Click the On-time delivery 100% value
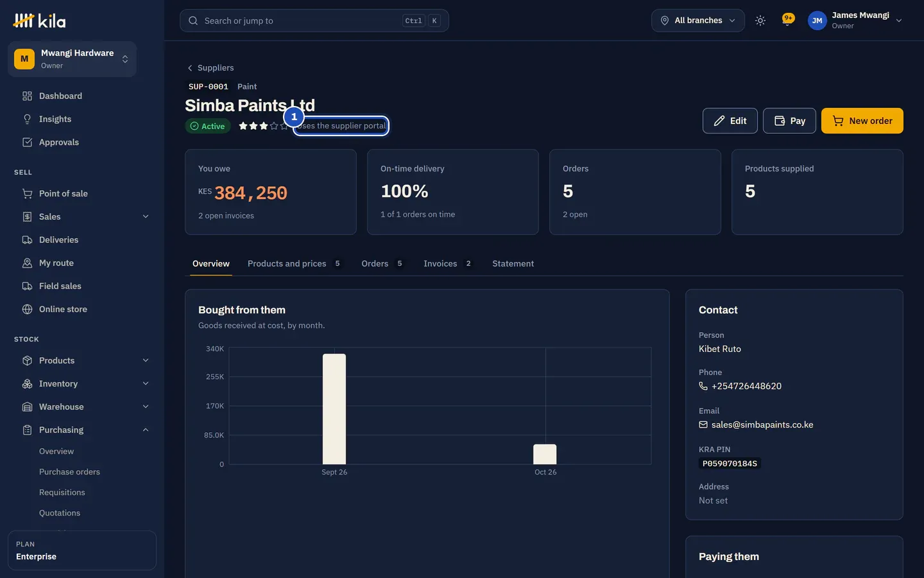 pyautogui.click(x=404, y=191)
